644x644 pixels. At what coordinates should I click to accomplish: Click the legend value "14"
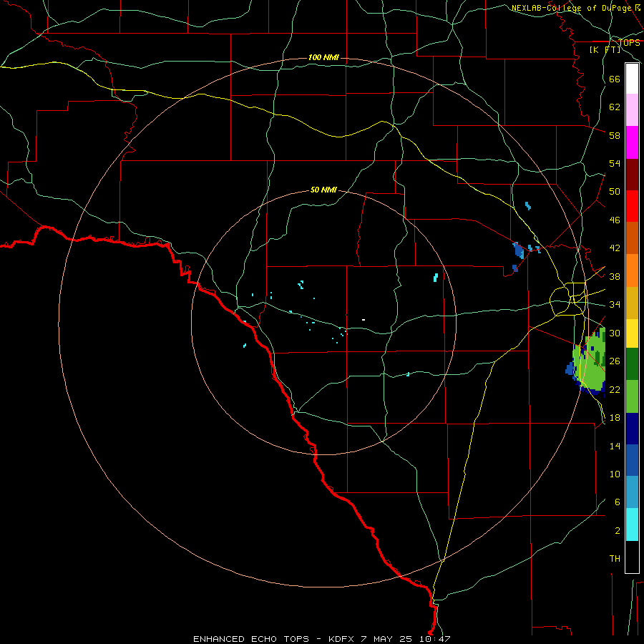coord(615,446)
